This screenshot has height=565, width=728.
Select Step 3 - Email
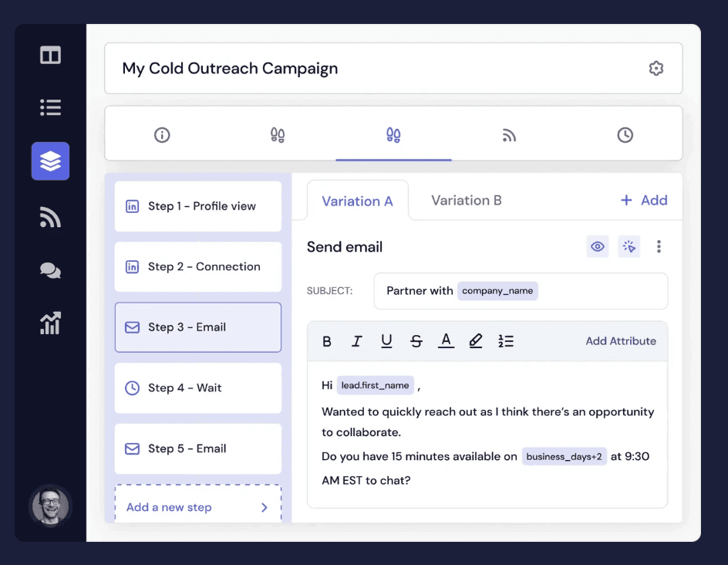point(198,327)
